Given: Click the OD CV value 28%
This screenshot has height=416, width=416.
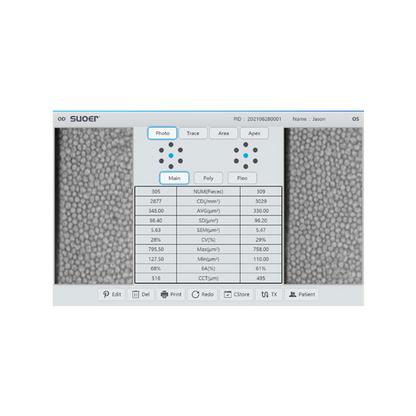Looking at the screenshot, I should (x=156, y=240).
